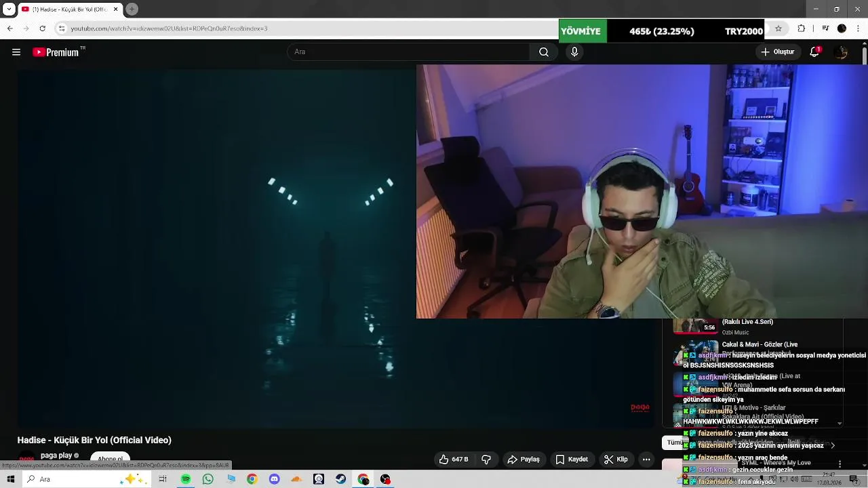Reload the YouTube page
Image resolution: width=868 pixels, height=488 pixels.
(42, 28)
